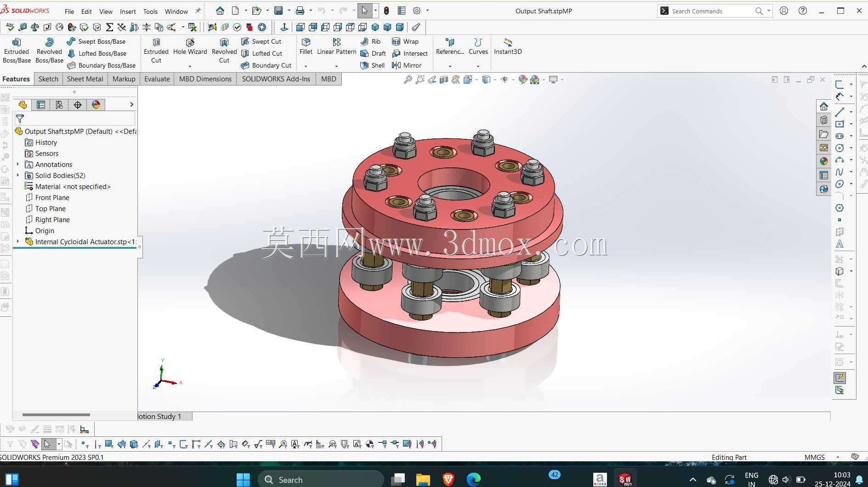Viewport: 868px width, 487px height.
Task: Open the Fillet dropdown arrow
Action: coord(306,66)
